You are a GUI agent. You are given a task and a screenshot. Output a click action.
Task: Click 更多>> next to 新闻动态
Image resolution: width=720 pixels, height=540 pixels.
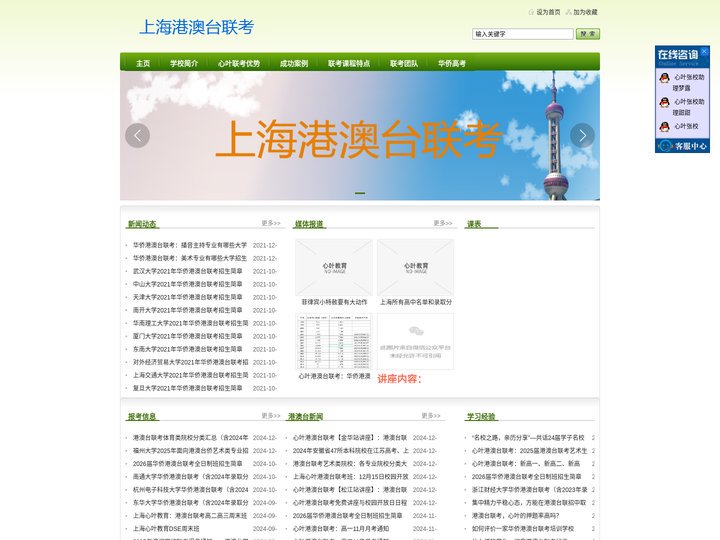(271, 223)
